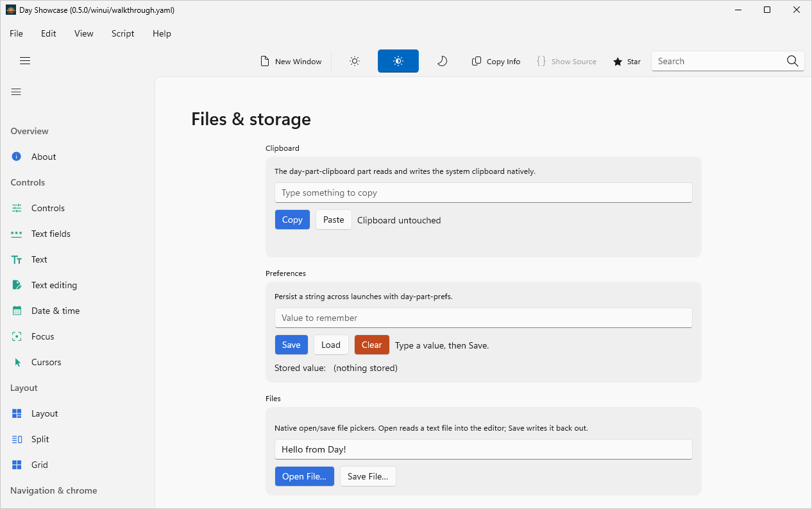The height and width of the screenshot is (509, 812).
Task: Click 'Type a value, then Save.' text
Action: coord(442,345)
